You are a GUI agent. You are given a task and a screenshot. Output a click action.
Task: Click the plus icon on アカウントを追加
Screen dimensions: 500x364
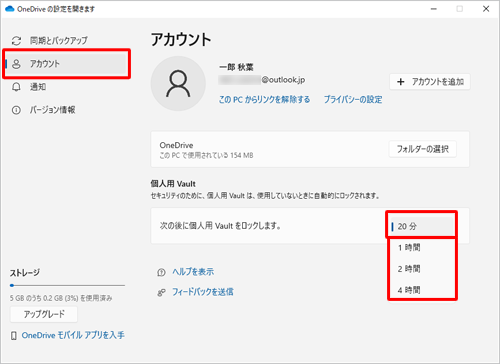pyautogui.click(x=401, y=82)
